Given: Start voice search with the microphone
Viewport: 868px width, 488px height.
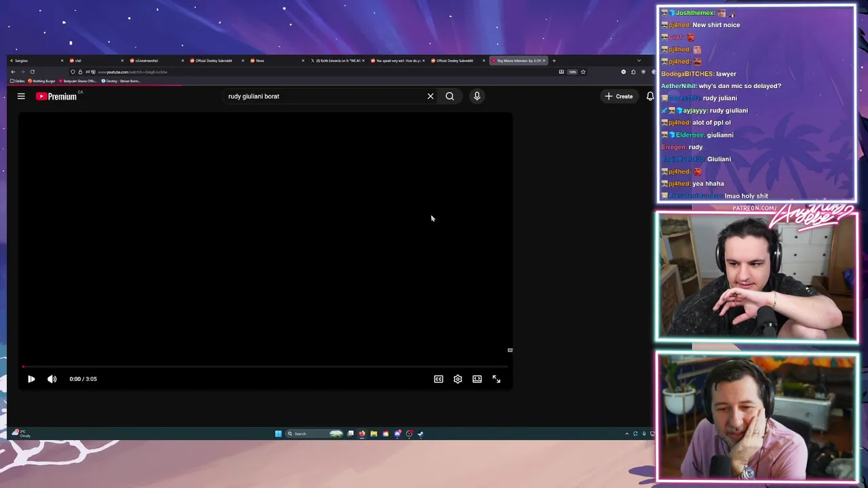Looking at the screenshot, I should (477, 96).
